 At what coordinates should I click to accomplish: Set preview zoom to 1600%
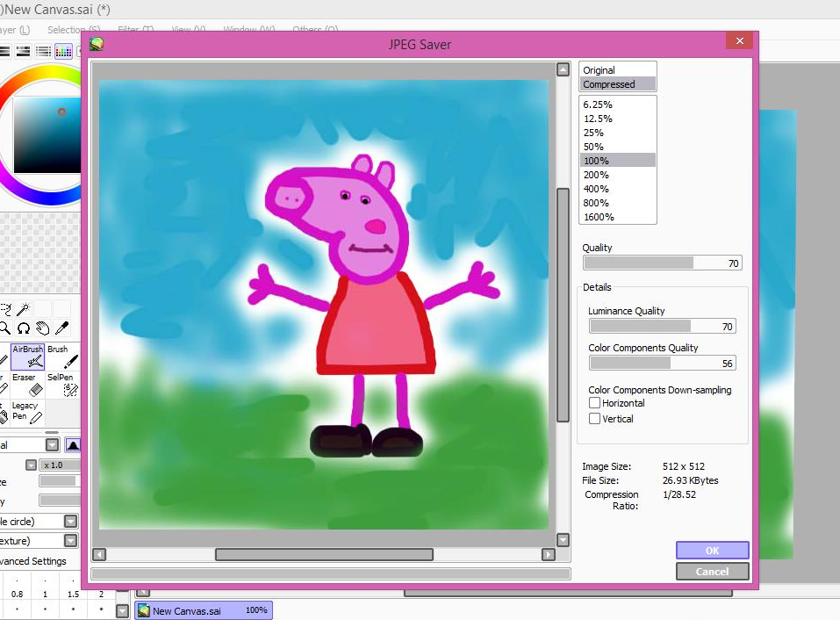coord(618,217)
